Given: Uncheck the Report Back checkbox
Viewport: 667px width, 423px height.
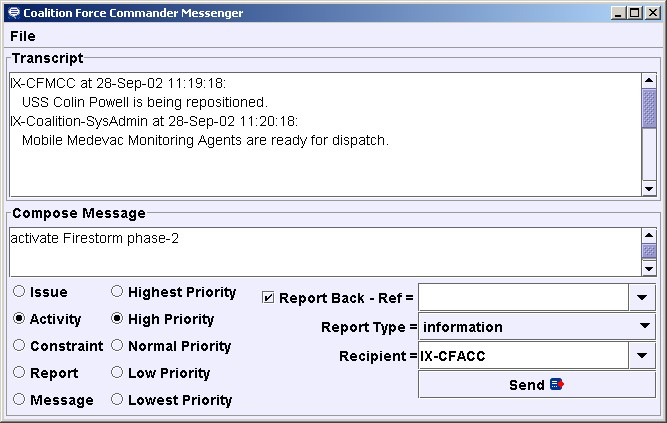Looking at the screenshot, I should 268,298.
